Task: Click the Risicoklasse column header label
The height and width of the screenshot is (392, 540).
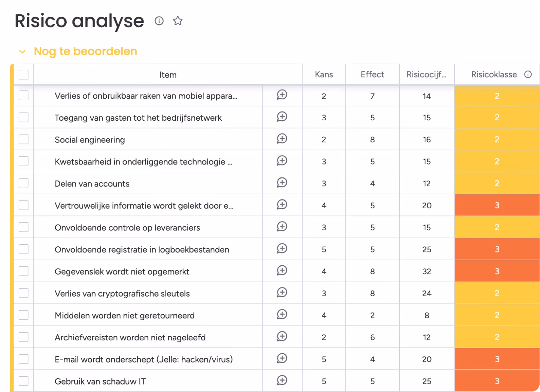Action: pyautogui.click(x=494, y=74)
